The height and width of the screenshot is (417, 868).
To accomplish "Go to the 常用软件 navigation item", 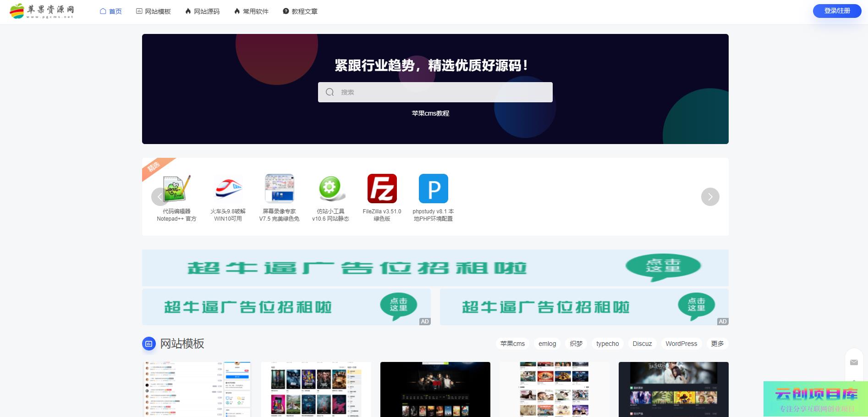I will point(251,11).
